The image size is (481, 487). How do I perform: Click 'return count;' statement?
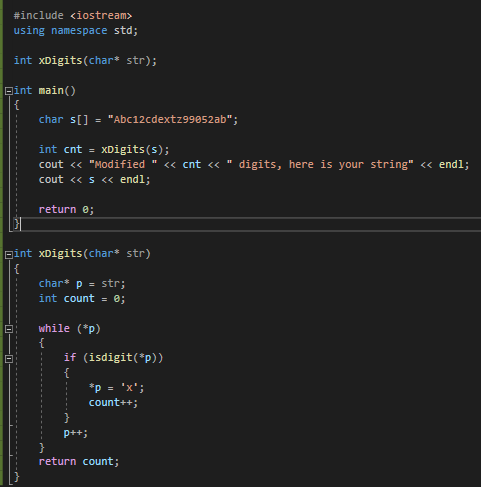point(79,462)
